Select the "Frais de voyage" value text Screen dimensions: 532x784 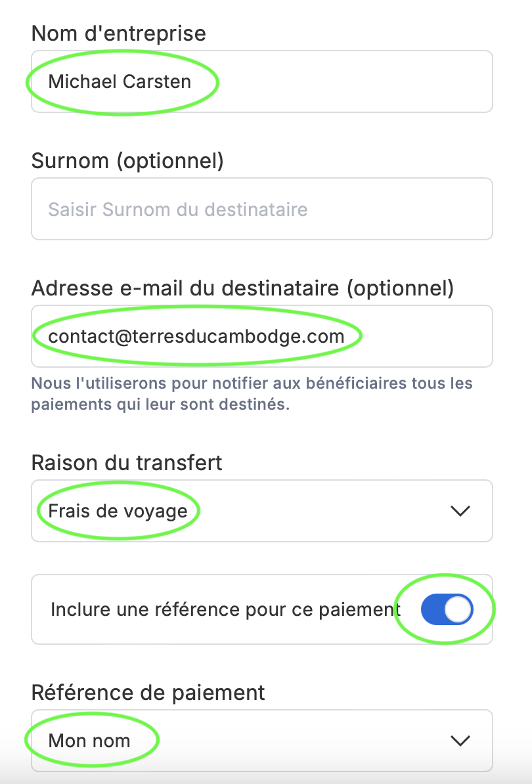[118, 511]
